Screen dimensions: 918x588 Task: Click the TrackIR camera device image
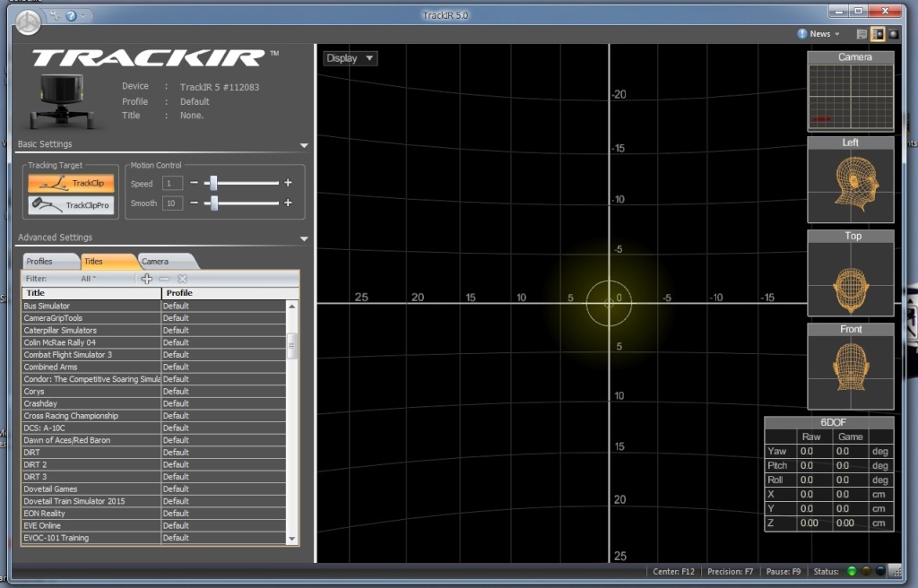coord(62,100)
